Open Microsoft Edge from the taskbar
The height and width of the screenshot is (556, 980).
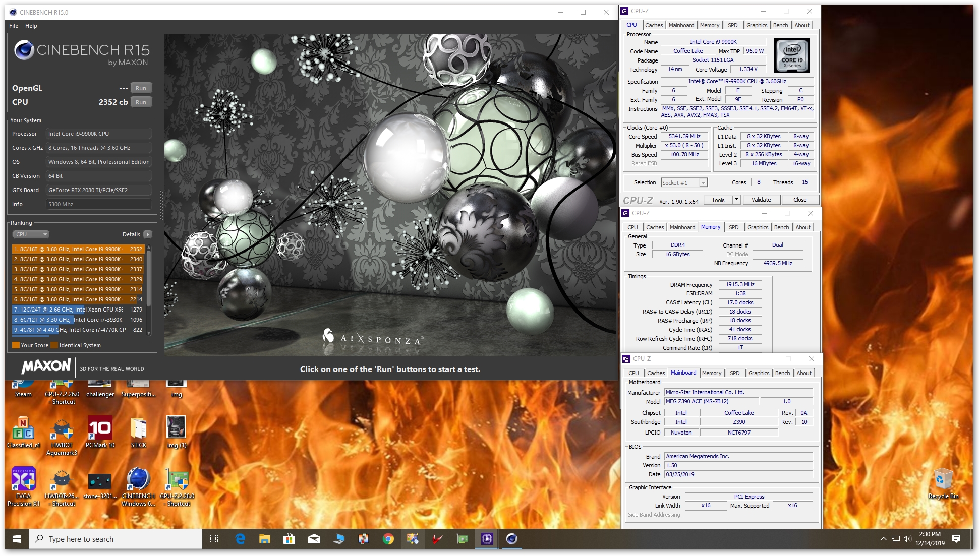[240, 539]
